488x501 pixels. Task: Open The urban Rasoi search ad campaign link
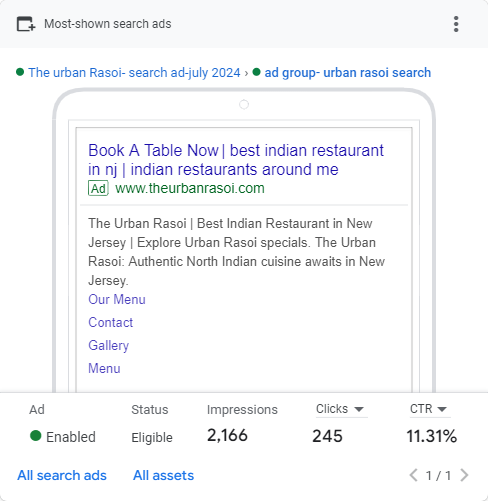click(134, 72)
